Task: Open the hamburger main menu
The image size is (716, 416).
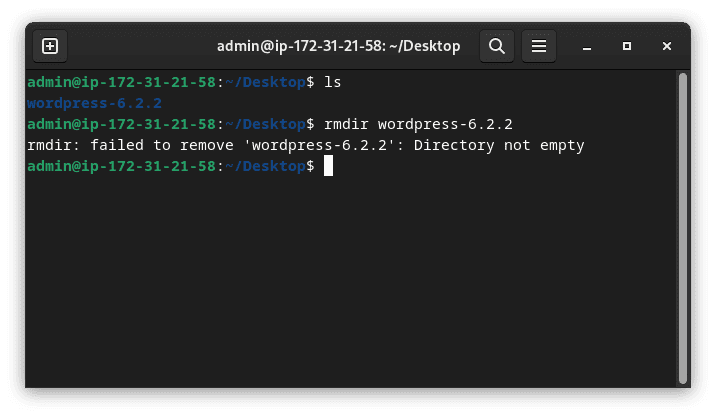Action: coord(539,46)
